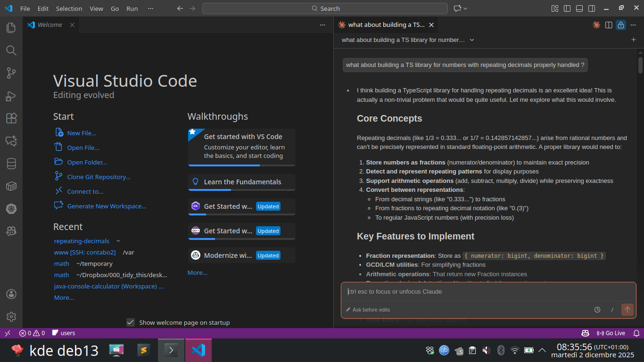Click the Clone Git Repository link
Viewport: 644px width, 362px height.
point(99,177)
